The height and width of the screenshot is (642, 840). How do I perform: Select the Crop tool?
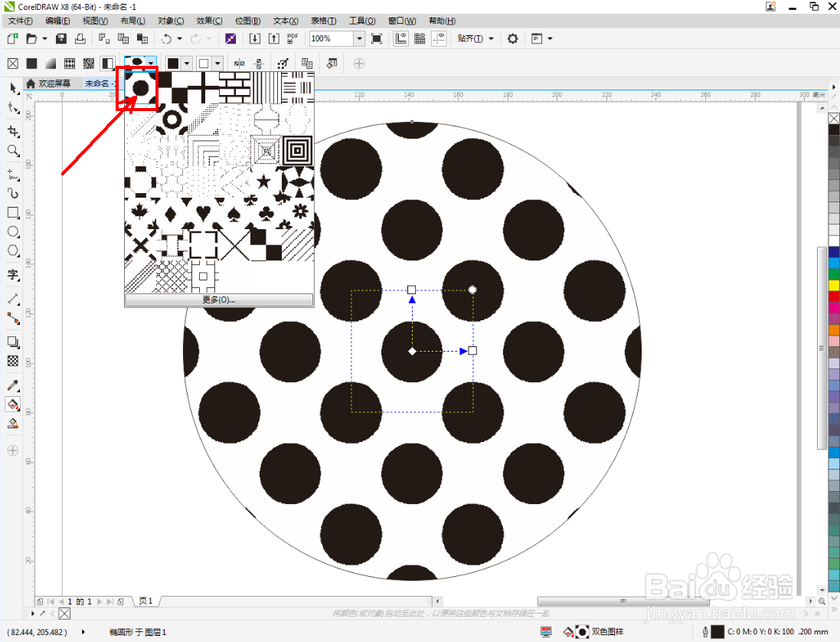(x=13, y=131)
